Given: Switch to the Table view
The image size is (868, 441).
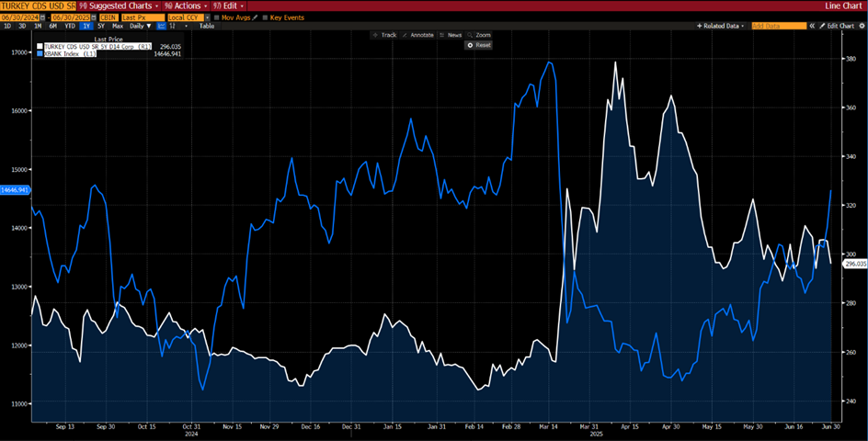Looking at the screenshot, I should (207, 26).
